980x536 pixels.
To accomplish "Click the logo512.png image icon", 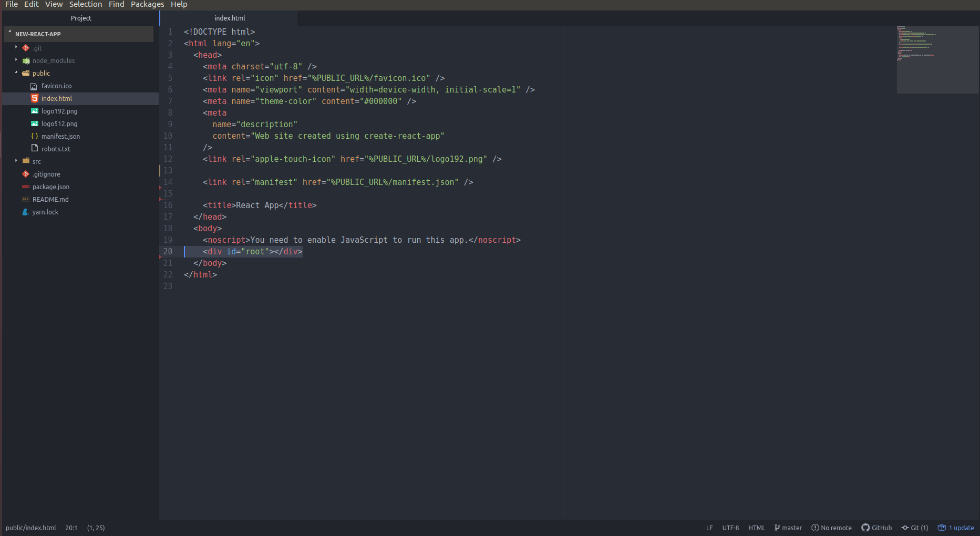I will 34,123.
